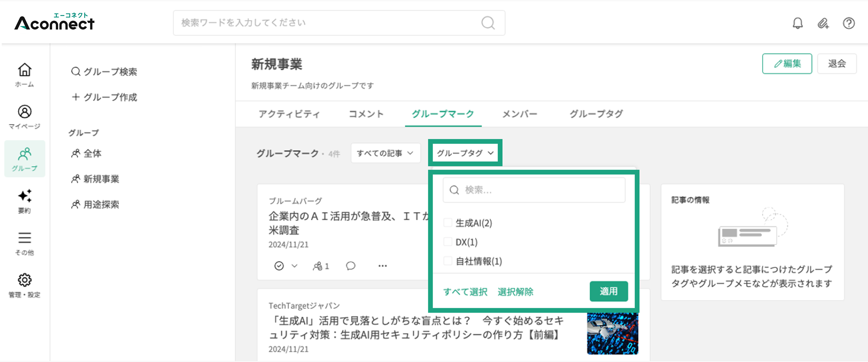This screenshot has height=362, width=868.
Task: Select the 全体 group
Action: (x=86, y=153)
